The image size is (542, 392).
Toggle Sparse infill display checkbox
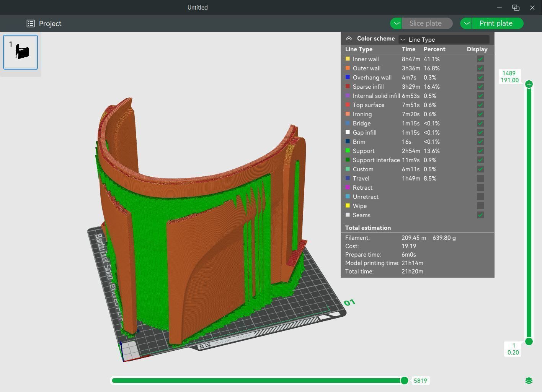click(x=480, y=86)
